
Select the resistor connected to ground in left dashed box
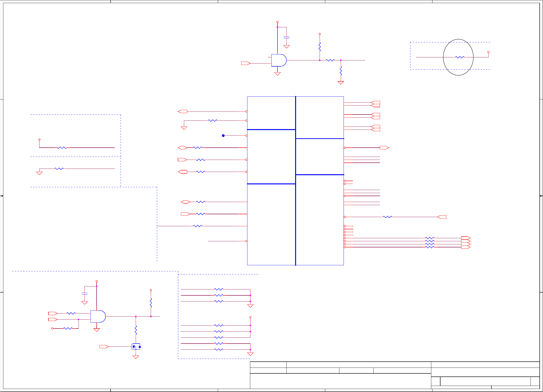pyautogui.click(x=59, y=169)
